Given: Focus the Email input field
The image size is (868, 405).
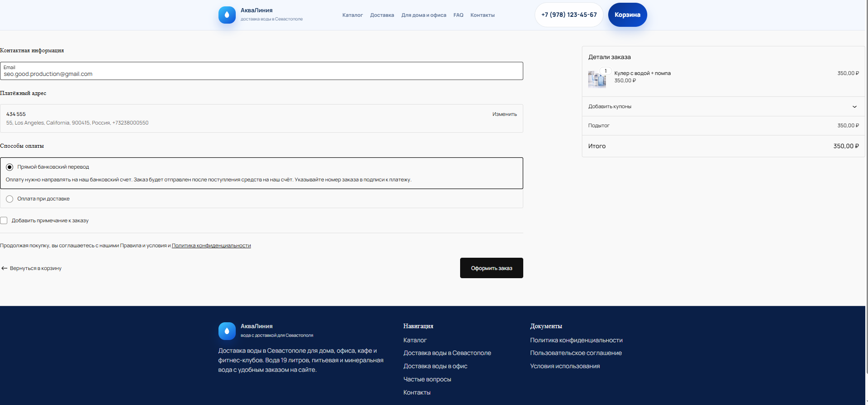Looking at the screenshot, I should 261,73.
